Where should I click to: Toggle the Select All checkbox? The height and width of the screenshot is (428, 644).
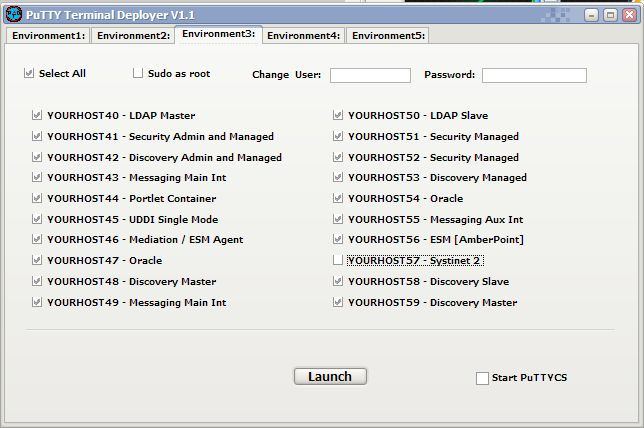click(x=30, y=74)
